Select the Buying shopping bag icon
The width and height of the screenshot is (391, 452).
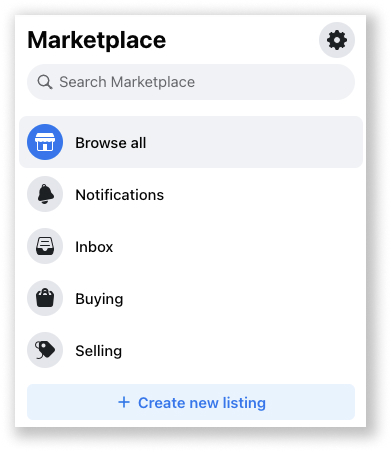pos(45,298)
